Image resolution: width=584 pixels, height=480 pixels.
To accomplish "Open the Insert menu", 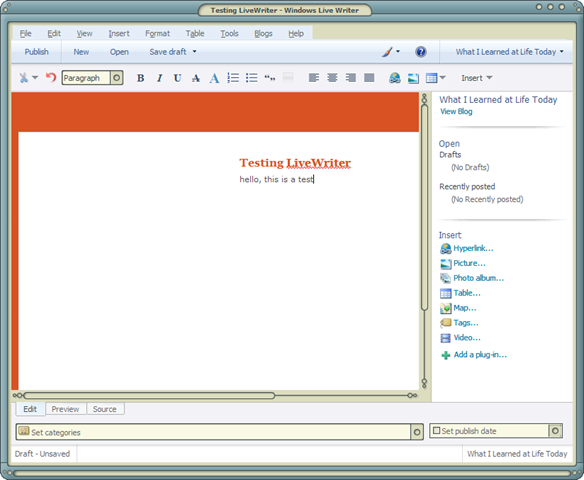I will (x=119, y=34).
